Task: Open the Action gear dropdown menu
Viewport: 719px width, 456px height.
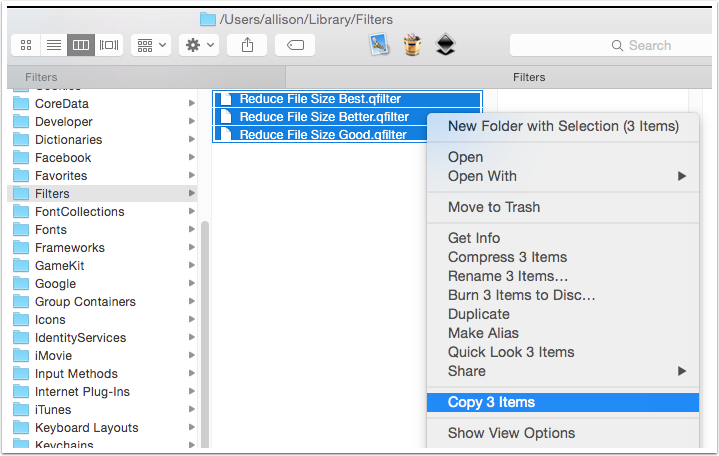Action: pos(198,45)
